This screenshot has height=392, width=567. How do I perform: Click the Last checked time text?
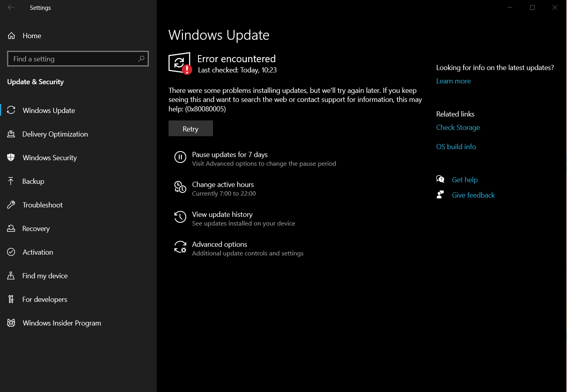point(237,70)
